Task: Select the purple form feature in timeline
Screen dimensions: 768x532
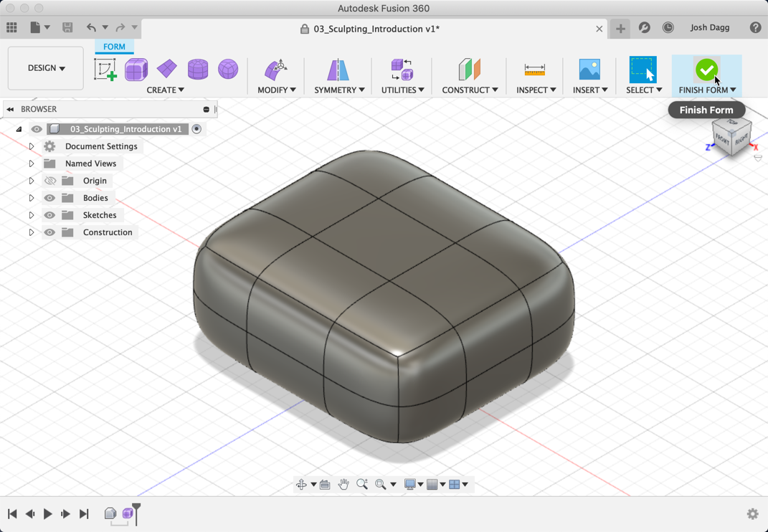Action: point(128,513)
